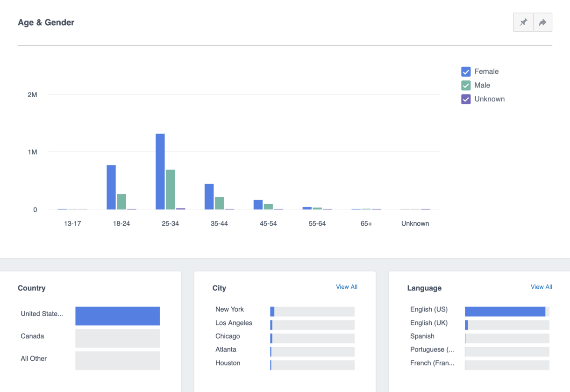The height and width of the screenshot is (392, 570).
Task: Click the Atlanta city bar
Action: pos(312,351)
